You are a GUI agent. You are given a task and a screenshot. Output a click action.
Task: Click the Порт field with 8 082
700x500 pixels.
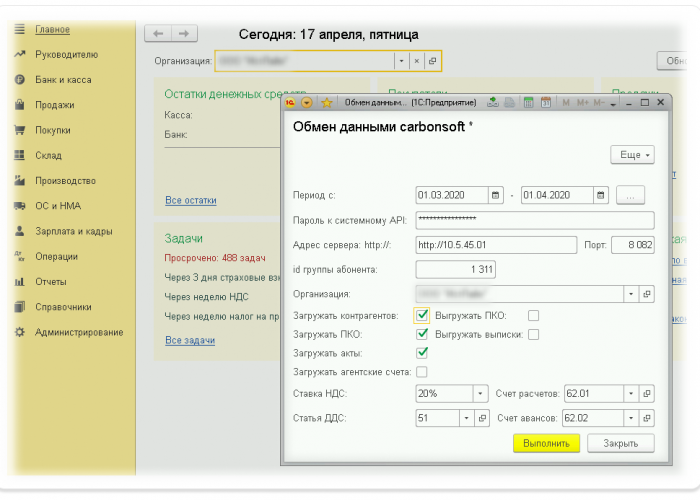(633, 245)
